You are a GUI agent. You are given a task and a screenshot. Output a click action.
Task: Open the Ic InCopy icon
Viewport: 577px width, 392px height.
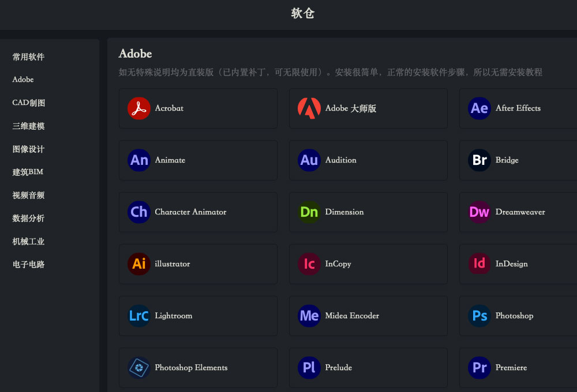pyautogui.click(x=309, y=263)
